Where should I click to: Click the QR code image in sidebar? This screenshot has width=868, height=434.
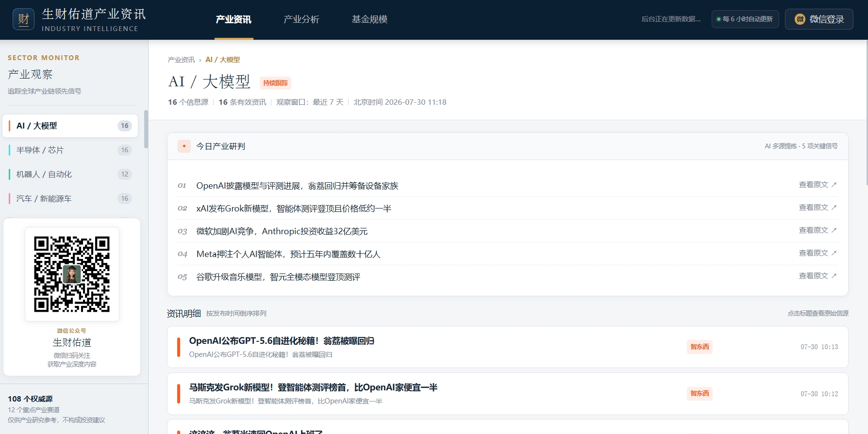pos(72,274)
